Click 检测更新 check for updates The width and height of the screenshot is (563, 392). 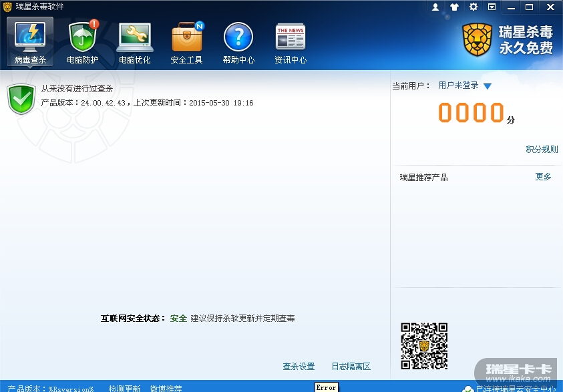coord(124,389)
